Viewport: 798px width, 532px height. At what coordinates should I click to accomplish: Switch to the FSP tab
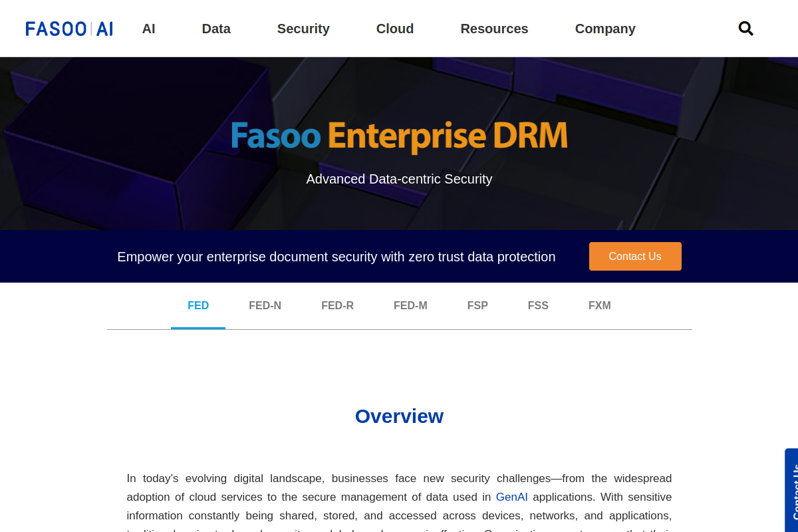(477, 306)
